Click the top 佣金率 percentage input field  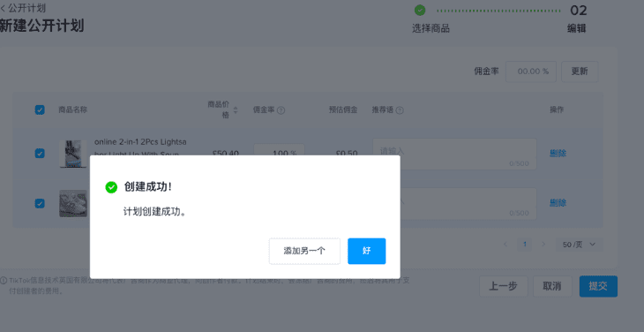[x=531, y=72]
